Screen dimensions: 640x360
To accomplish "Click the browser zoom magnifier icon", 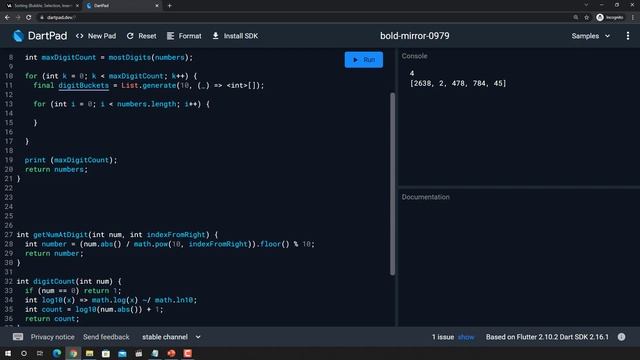I will [576, 17].
